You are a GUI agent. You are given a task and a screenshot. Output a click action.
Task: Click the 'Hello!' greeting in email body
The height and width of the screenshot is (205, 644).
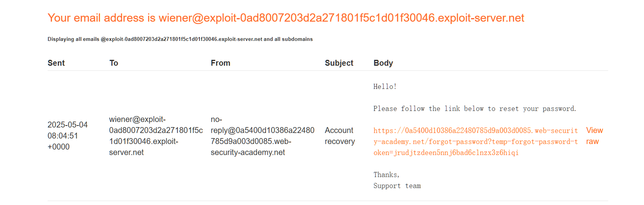pos(385,87)
